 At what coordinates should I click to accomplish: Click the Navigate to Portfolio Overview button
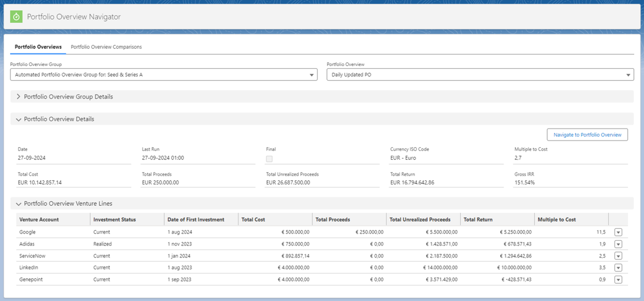click(x=587, y=135)
